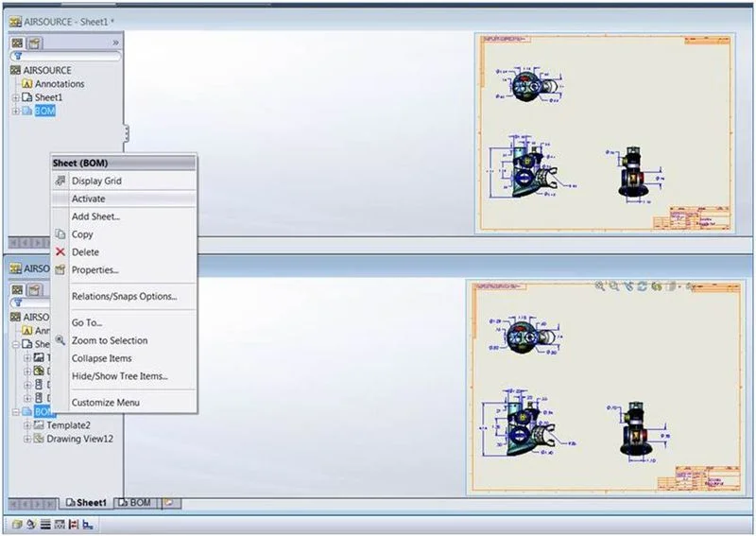Click the Properties icon in the context menu
The height and width of the screenshot is (536, 756).
[x=60, y=269]
